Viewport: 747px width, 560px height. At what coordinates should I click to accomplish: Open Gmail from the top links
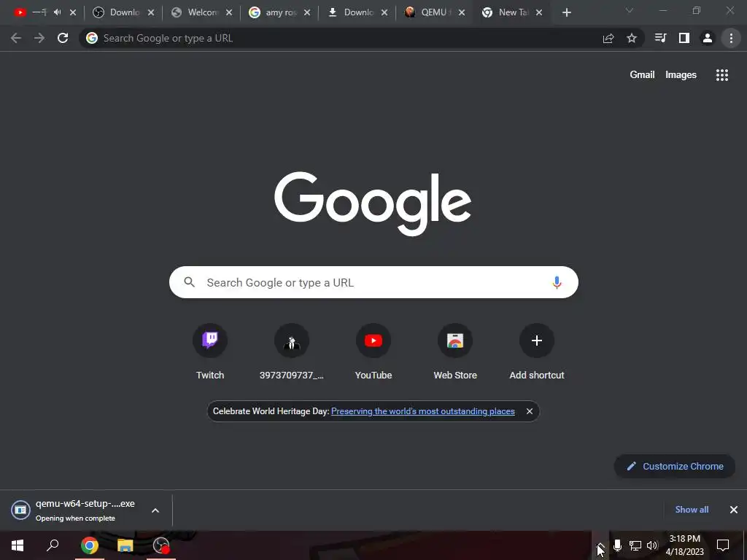pyautogui.click(x=642, y=75)
